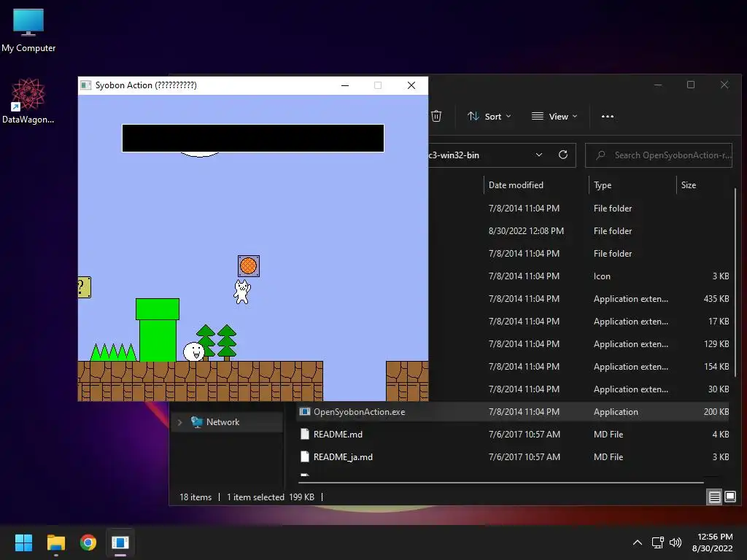Open DataWagon desktop shortcut
Screen dimensions: 747x560
pyautogui.click(x=28, y=101)
